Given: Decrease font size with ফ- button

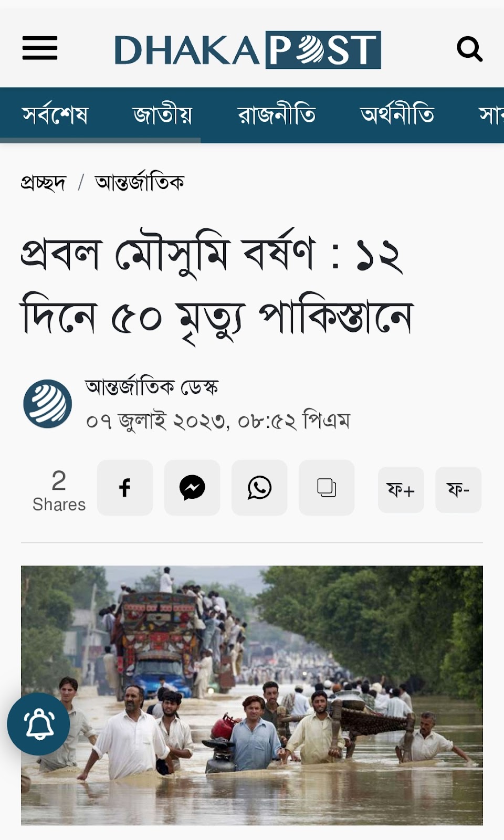Looking at the screenshot, I should (x=458, y=490).
